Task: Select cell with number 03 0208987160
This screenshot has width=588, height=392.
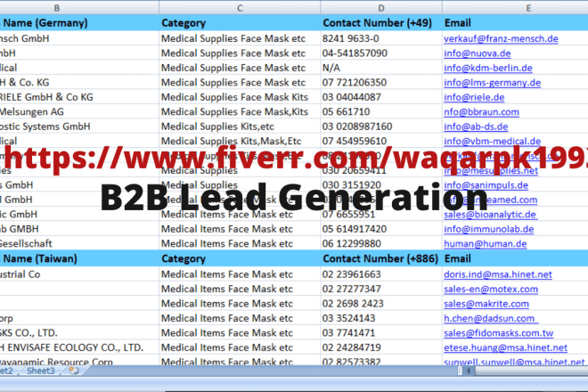Action: 381,126
